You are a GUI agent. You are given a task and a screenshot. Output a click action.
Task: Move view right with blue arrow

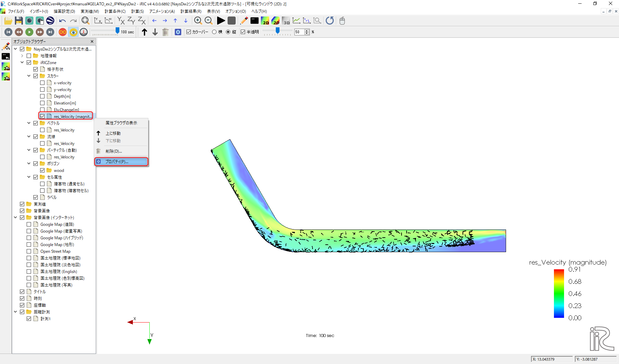click(165, 21)
